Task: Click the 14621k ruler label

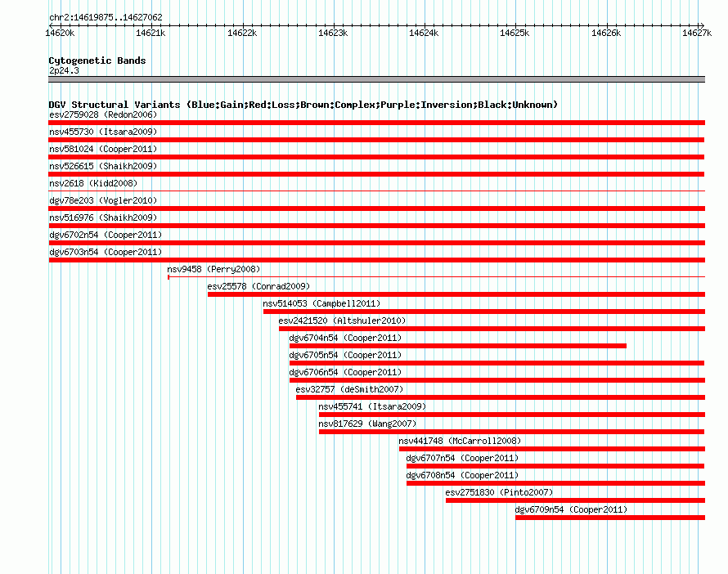Action: [151, 33]
